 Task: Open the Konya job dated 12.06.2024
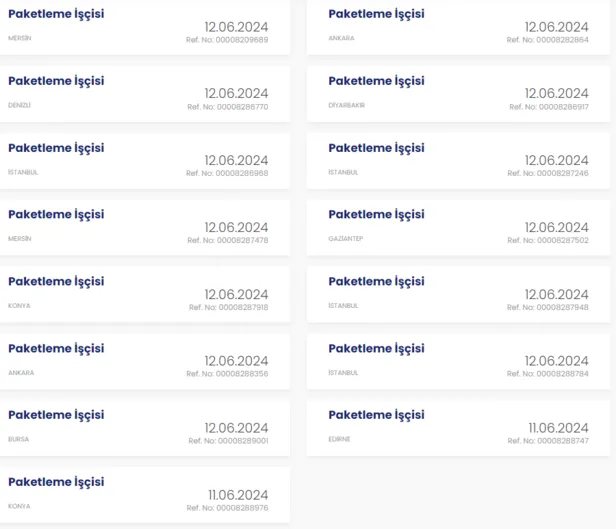[x=56, y=281]
